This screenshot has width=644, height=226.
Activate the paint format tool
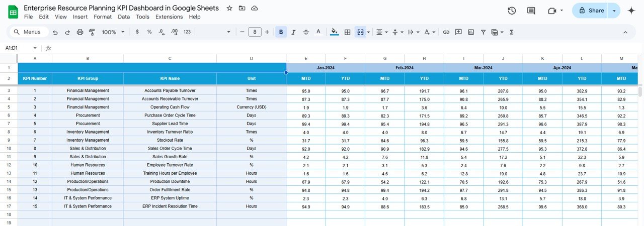pos(92,32)
